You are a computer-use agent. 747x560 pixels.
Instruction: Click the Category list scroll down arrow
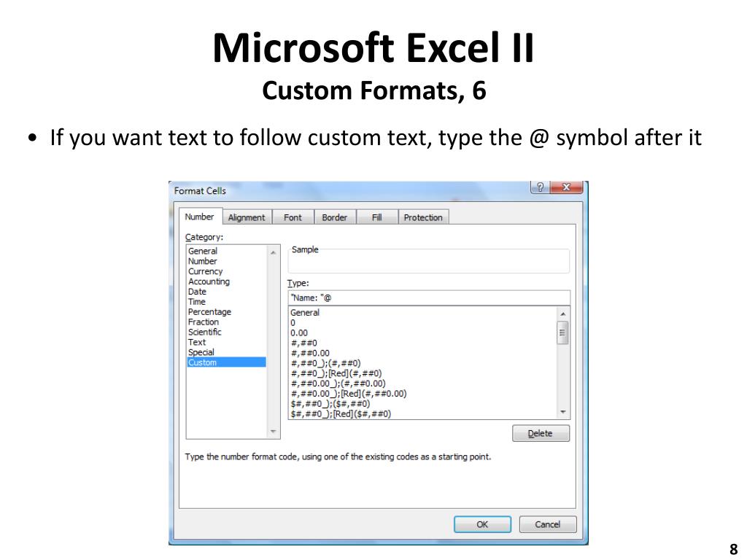tap(274, 432)
